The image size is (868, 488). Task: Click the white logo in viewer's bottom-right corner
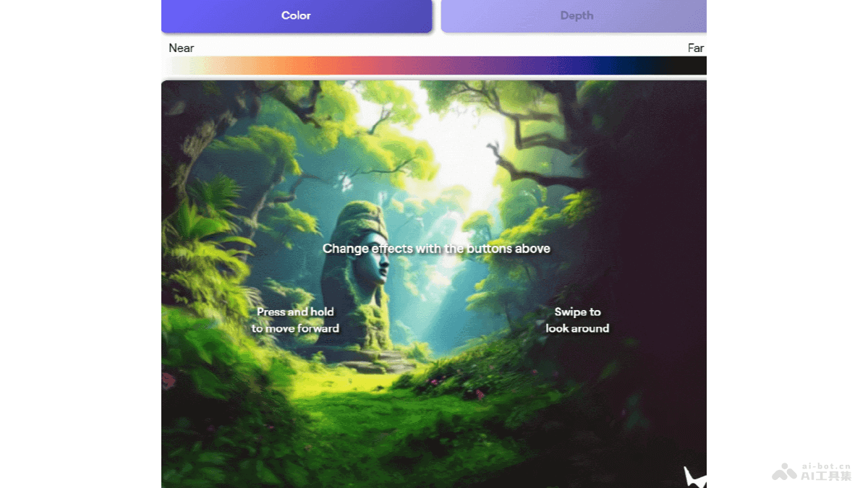694,477
